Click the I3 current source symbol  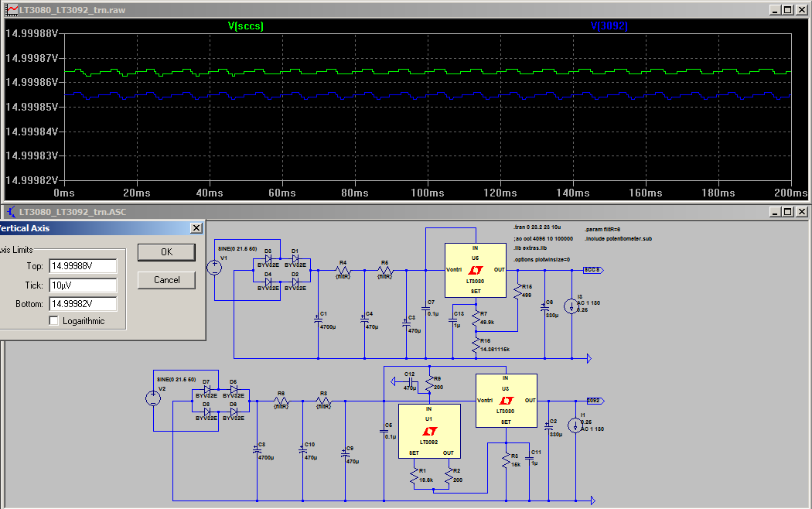coord(571,306)
